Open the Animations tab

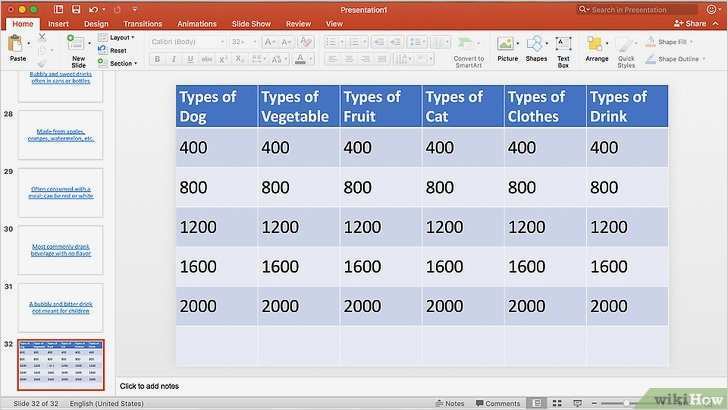(x=197, y=24)
